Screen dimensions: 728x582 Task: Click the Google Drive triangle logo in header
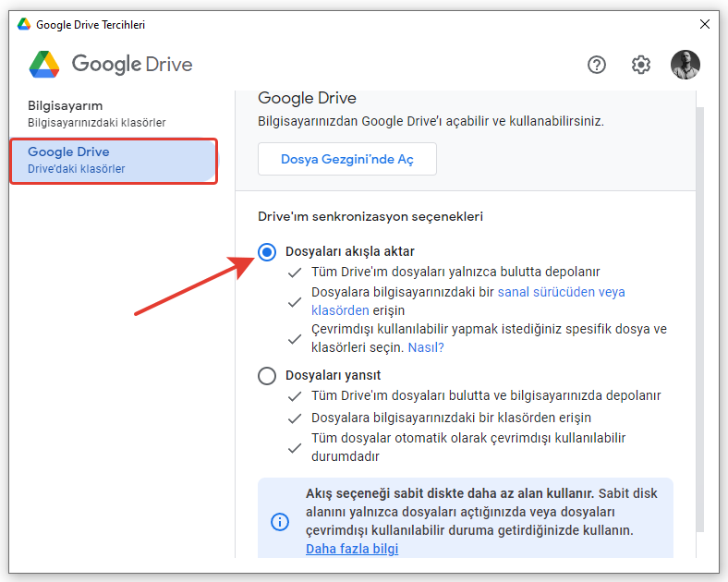tap(44, 65)
